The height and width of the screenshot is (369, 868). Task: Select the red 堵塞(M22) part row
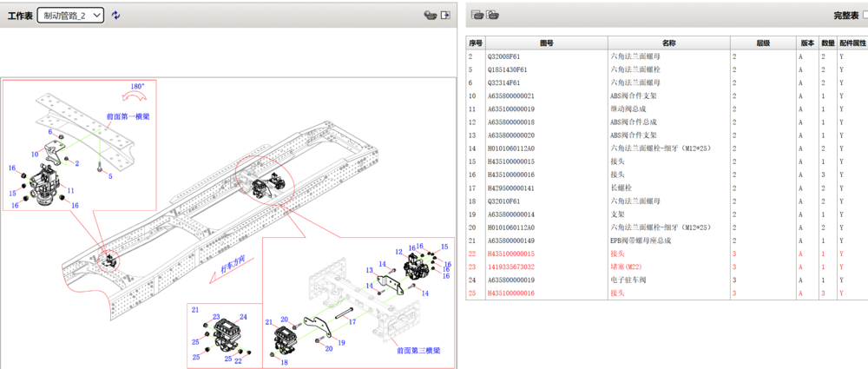(x=625, y=267)
